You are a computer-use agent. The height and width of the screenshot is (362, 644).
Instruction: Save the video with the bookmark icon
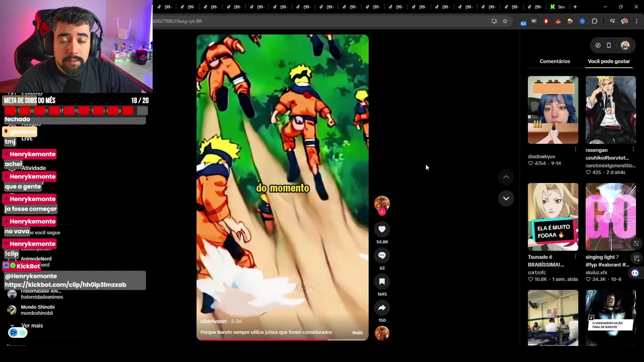pyautogui.click(x=382, y=282)
